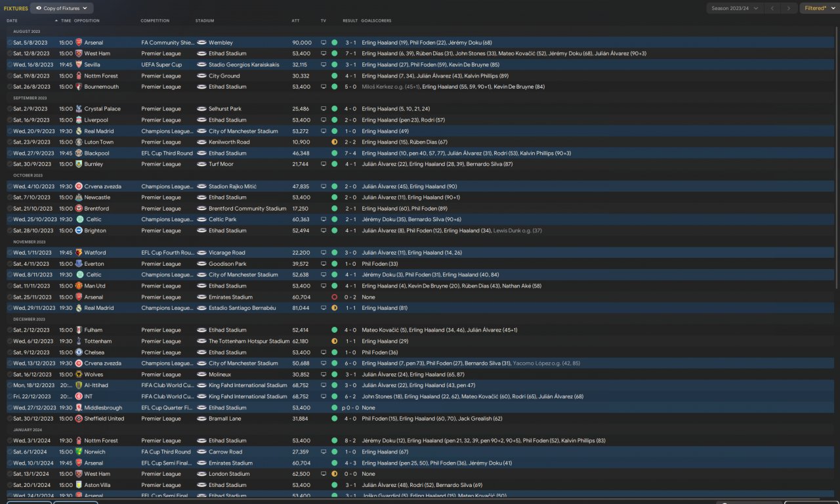Viewport: 840px width, 504px height.
Task: Click the Stadio Georgios Karaiskakis stadium name
Action: click(x=244, y=65)
